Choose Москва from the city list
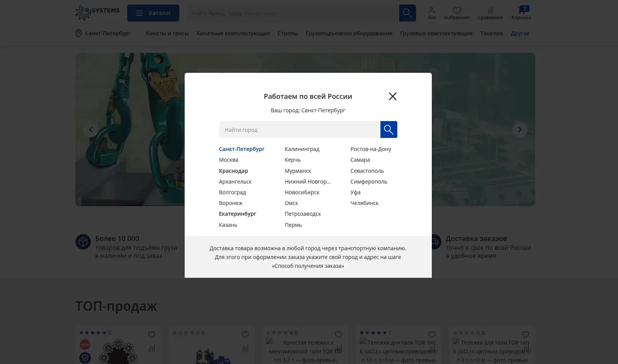 tap(229, 160)
